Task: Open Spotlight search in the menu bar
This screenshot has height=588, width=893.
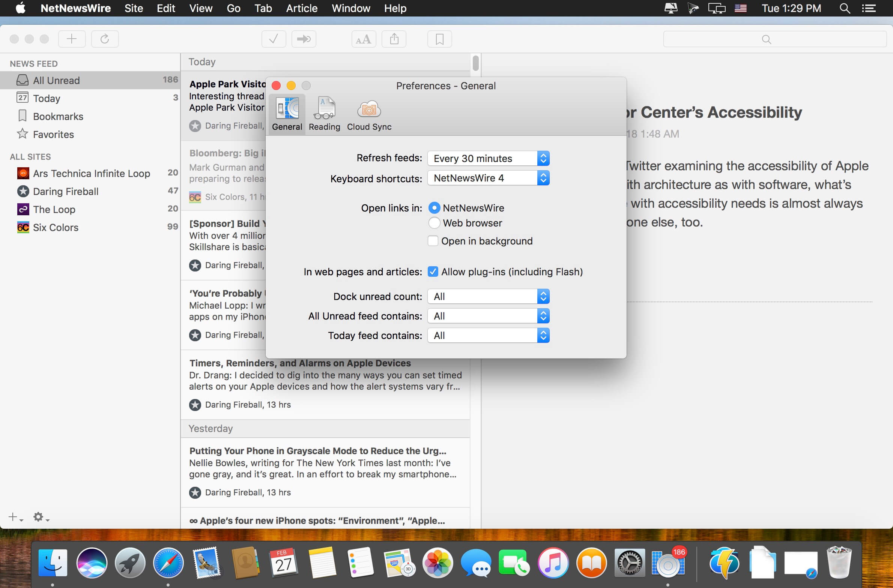Action: [845, 8]
